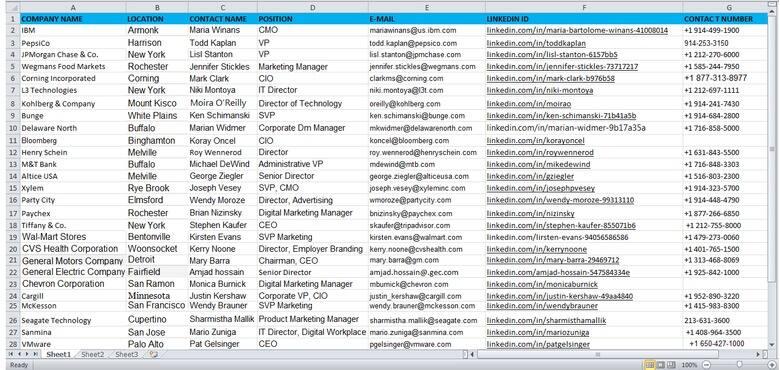Viewport: 780px width, 370px height.
Task: Select the Product Marketing Manager position cell
Action: (x=312, y=319)
